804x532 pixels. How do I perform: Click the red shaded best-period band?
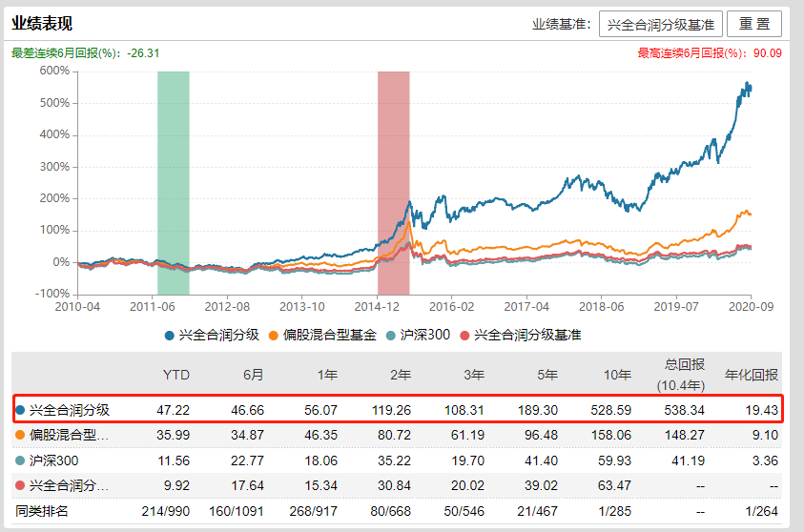pos(394,183)
